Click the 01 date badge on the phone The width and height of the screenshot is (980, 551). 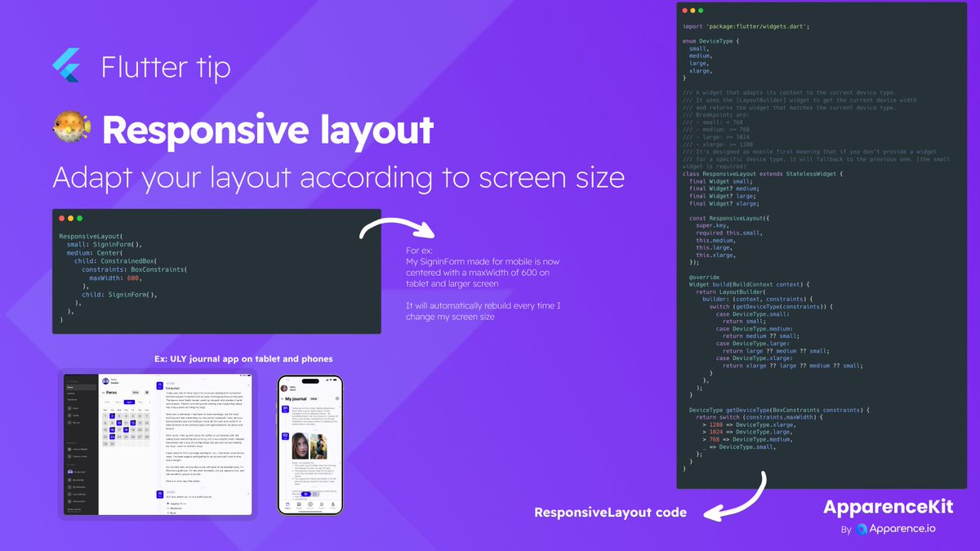click(x=285, y=409)
